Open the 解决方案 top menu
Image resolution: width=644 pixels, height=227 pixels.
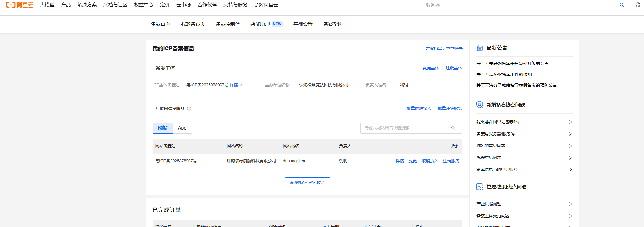coord(87,5)
